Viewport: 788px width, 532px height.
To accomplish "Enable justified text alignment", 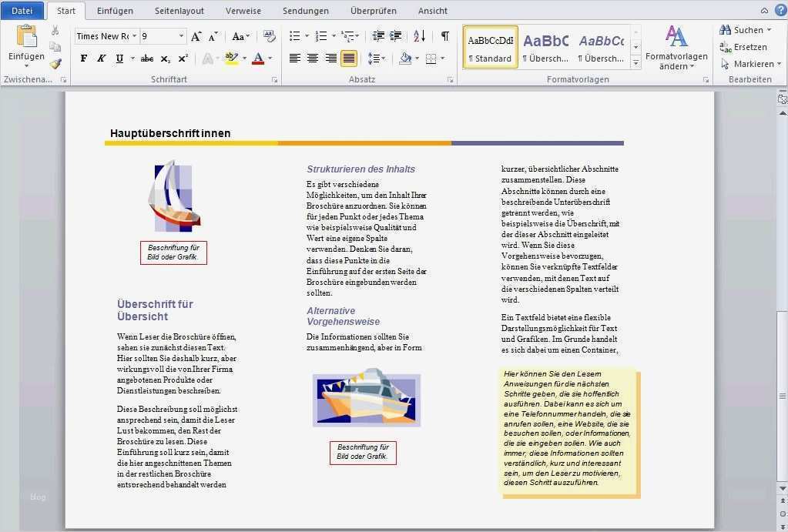I will 349,57.
